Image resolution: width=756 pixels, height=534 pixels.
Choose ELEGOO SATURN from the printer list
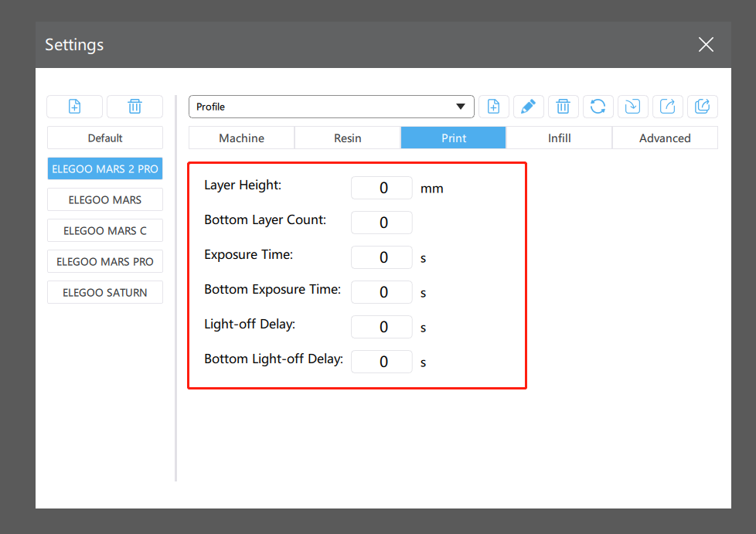(x=105, y=293)
